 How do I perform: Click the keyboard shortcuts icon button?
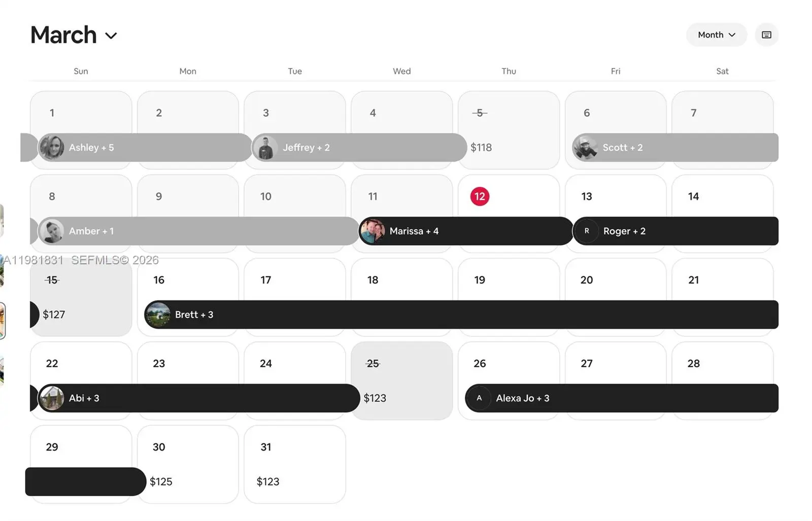click(x=766, y=35)
